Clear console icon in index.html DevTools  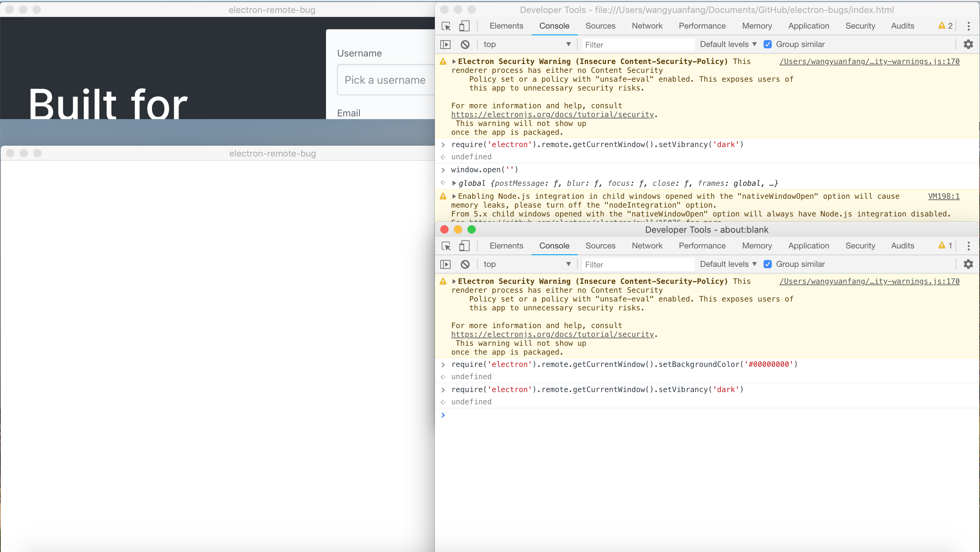(x=465, y=45)
